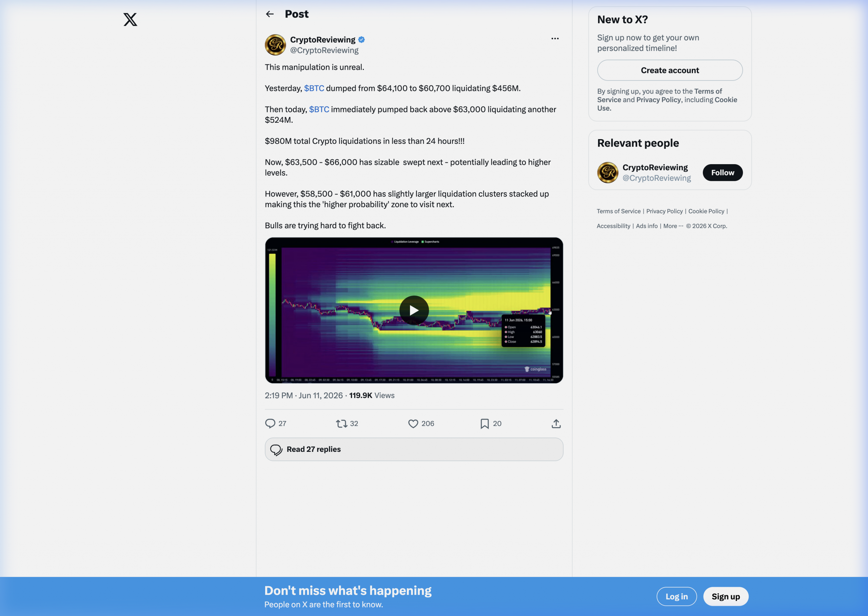Screen dimensions: 868x616
Task: Open CryptoReviewing avatar in Relevant people
Action: pyautogui.click(x=607, y=173)
